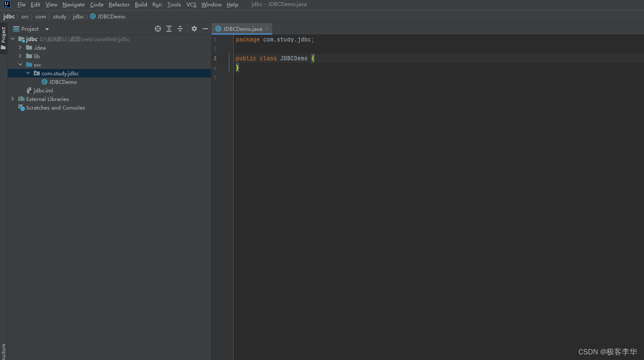Click study in breadcrumb bar
The height and width of the screenshot is (360, 644).
(x=59, y=16)
